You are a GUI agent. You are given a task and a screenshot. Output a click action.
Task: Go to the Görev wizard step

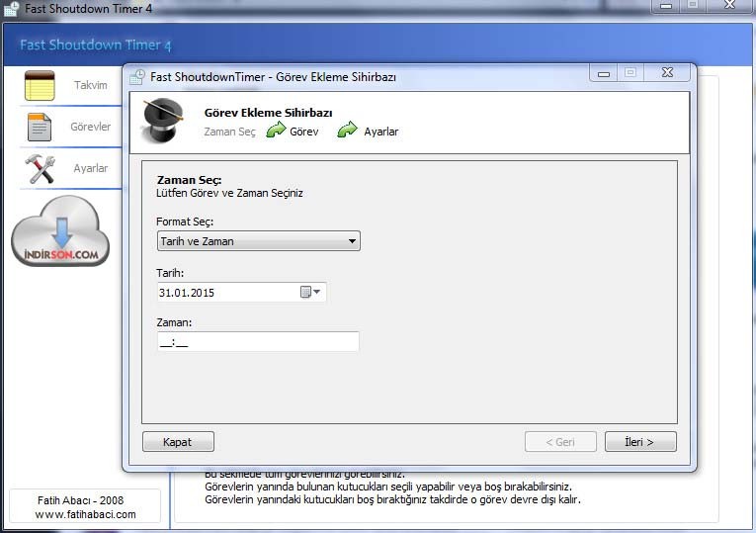[x=303, y=132]
